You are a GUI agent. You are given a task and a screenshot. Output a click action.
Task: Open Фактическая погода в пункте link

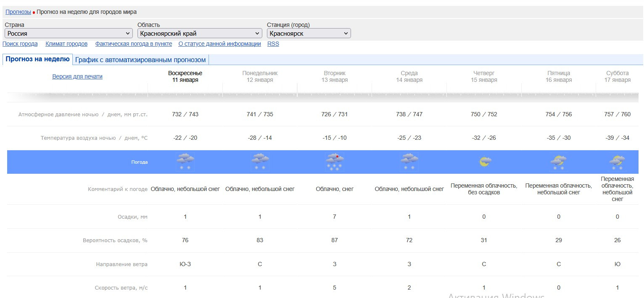(133, 44)
